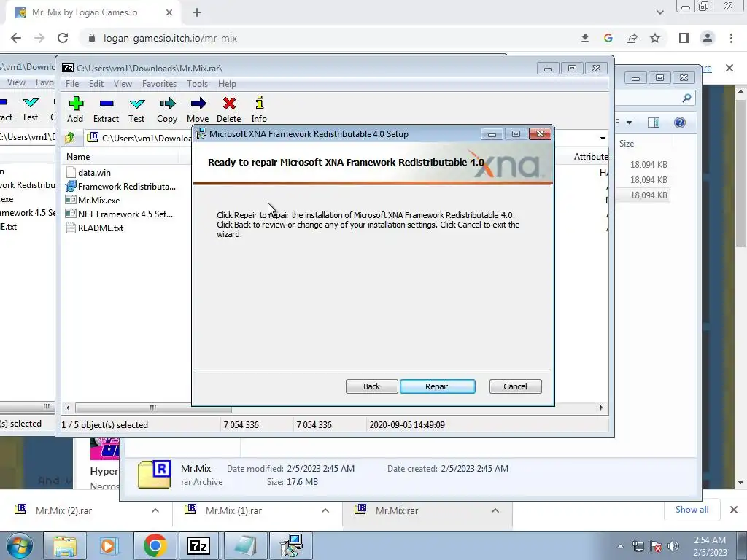747x560 pixels.
Task: Close the Chrome downloads bar
Action: click(x=734, y=510)
